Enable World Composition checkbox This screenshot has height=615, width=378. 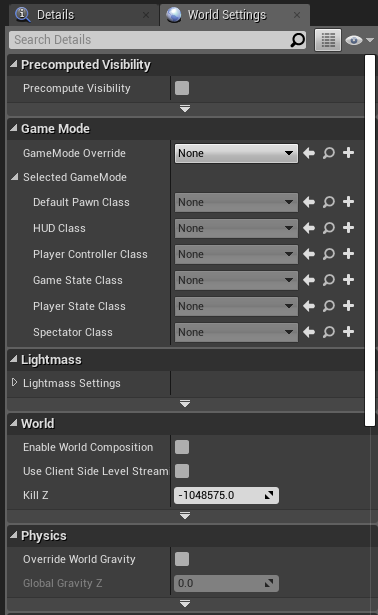(x=182, y=447)
